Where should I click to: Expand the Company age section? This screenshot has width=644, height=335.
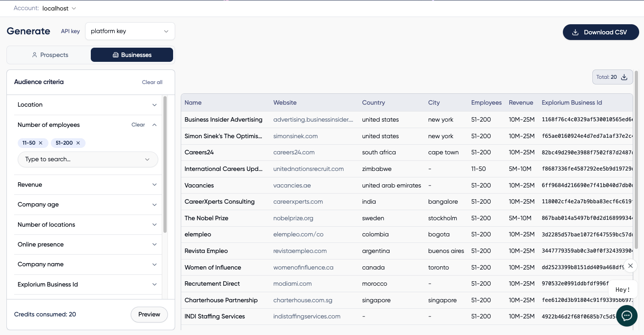point(88,204)
